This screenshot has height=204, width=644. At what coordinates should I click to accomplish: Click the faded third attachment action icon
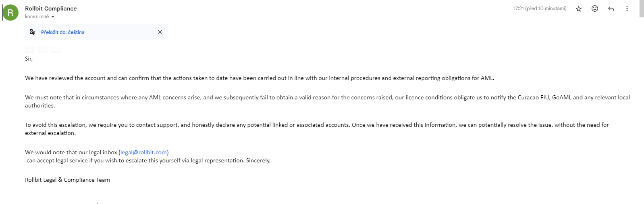point(56,49)
